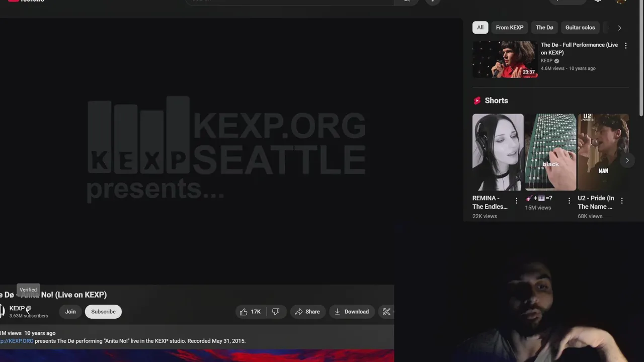644x362 pixels.
Task: Click the Join membership button
Action: (70, 312)
